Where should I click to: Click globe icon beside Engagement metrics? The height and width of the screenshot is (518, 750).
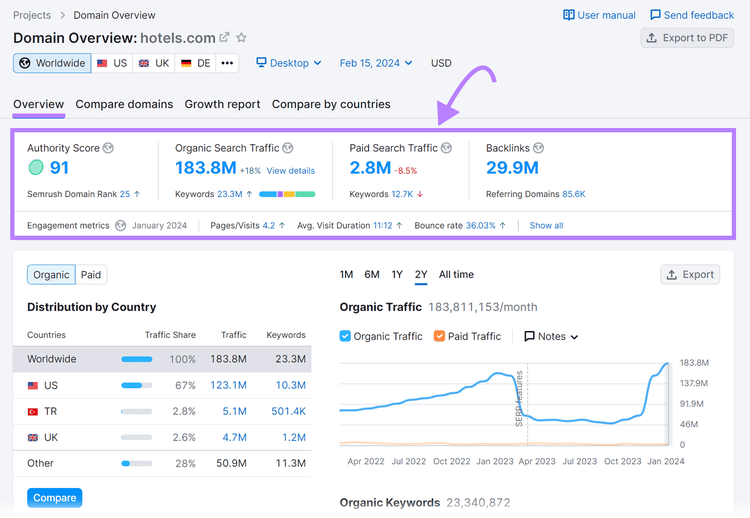(121, 225)
